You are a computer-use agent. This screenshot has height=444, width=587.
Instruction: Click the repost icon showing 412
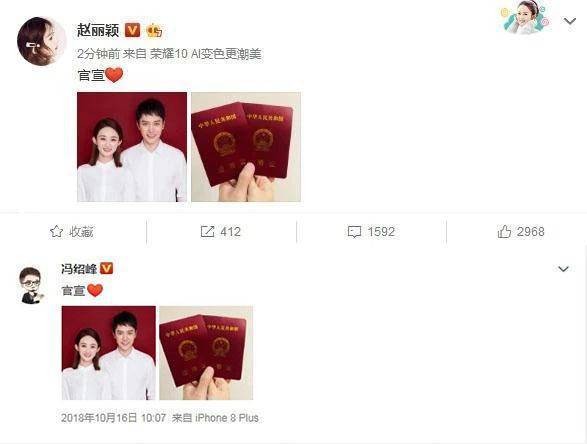click(207, 232)
